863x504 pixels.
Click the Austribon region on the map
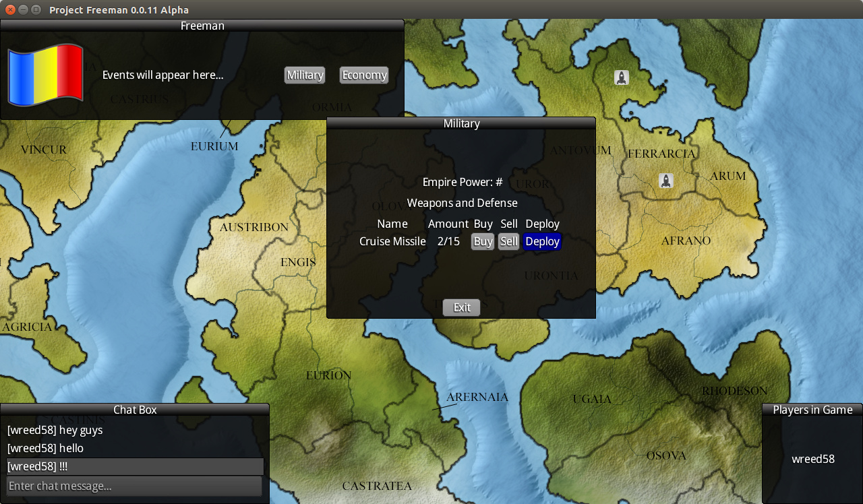pos(254,228)
